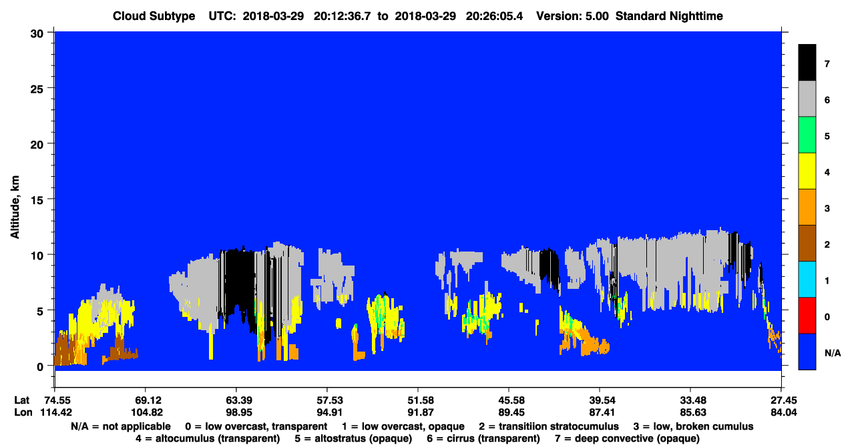Click the gray cirrus legend swatch

click(x=807, y=99)
